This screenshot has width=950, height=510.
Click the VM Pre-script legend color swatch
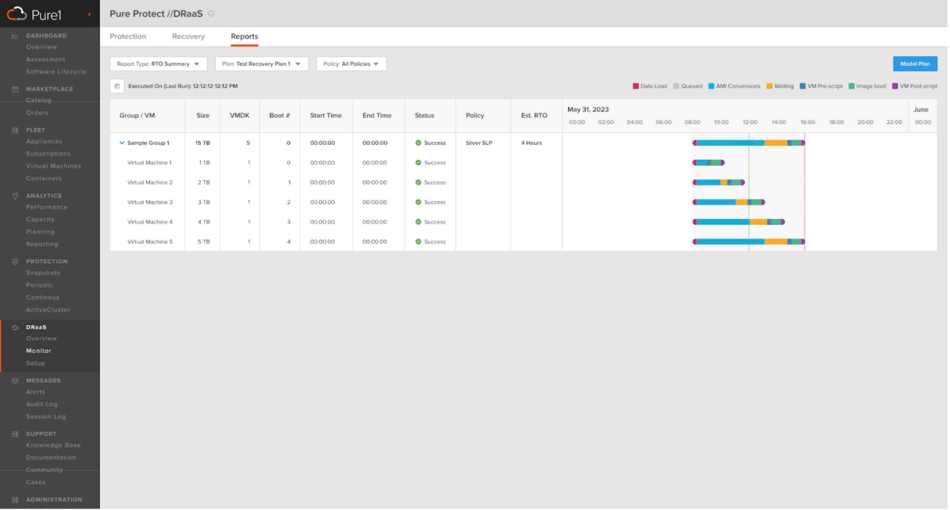pos(803,86)
